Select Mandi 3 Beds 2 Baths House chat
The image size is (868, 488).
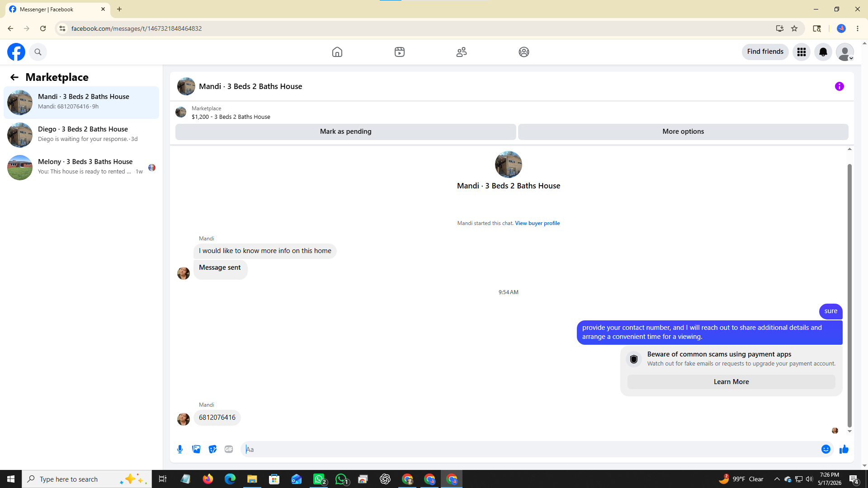(81, 102)
